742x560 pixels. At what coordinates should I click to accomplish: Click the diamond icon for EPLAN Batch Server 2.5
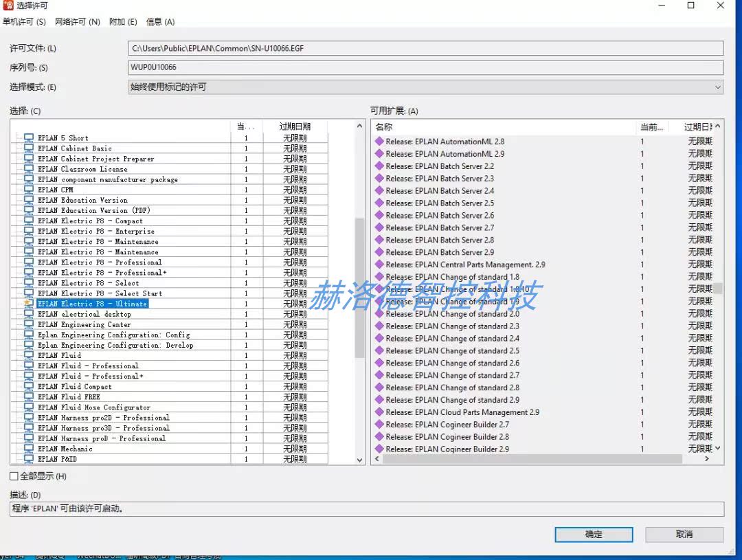tap(379, 203)
